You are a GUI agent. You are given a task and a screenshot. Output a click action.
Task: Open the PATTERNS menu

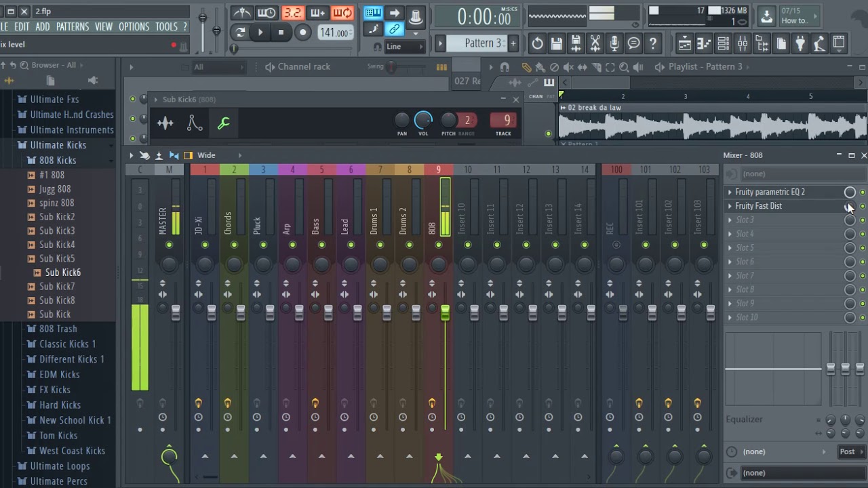coord(73,26)
